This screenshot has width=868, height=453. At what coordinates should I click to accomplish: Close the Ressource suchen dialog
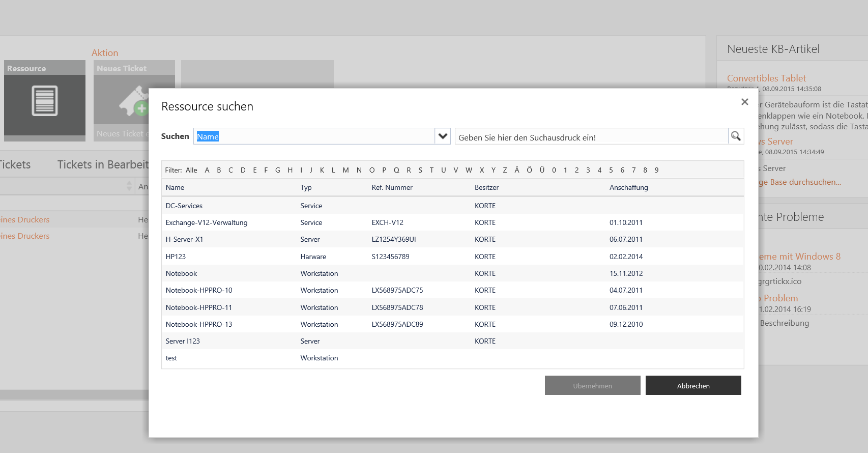click(745, 102)
